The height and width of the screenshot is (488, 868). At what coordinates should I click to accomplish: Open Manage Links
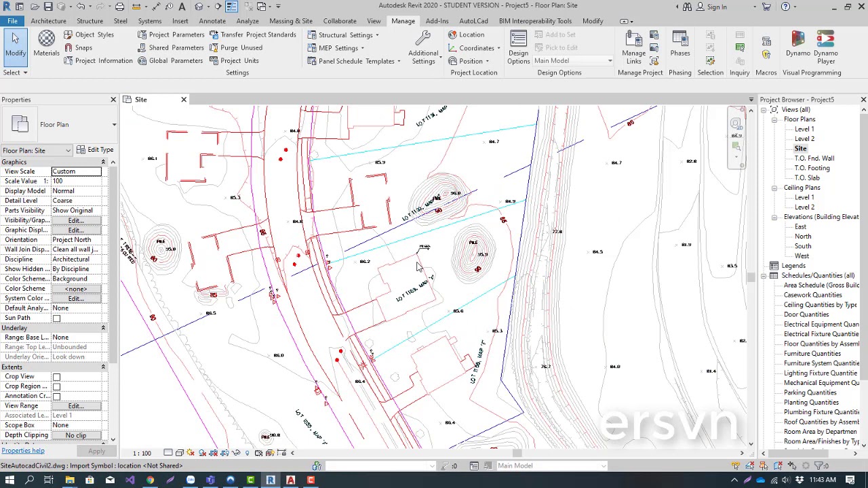[633, 47]
